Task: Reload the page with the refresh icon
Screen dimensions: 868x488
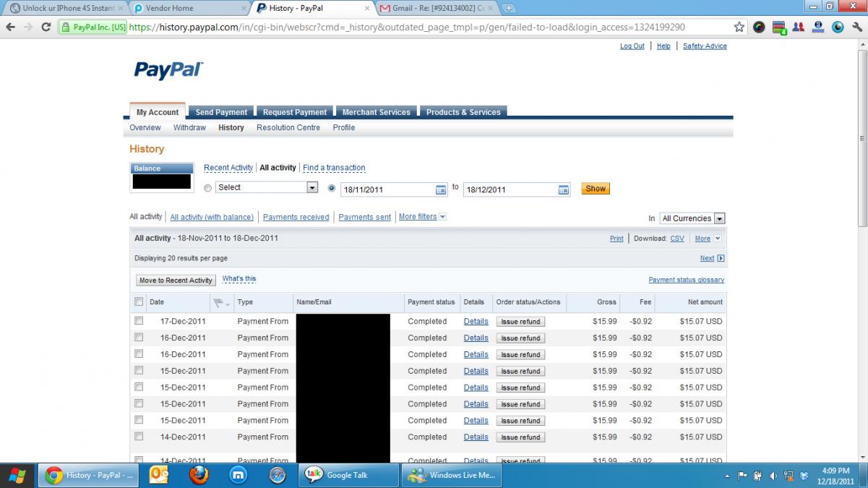Action: click(x=46, y=27)
